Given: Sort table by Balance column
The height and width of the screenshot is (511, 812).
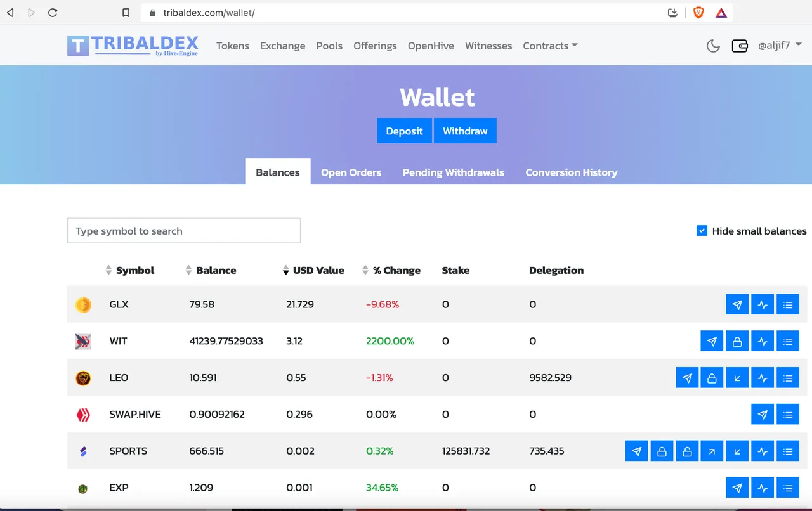Looking at the screenshot, I should click(210, 270).
